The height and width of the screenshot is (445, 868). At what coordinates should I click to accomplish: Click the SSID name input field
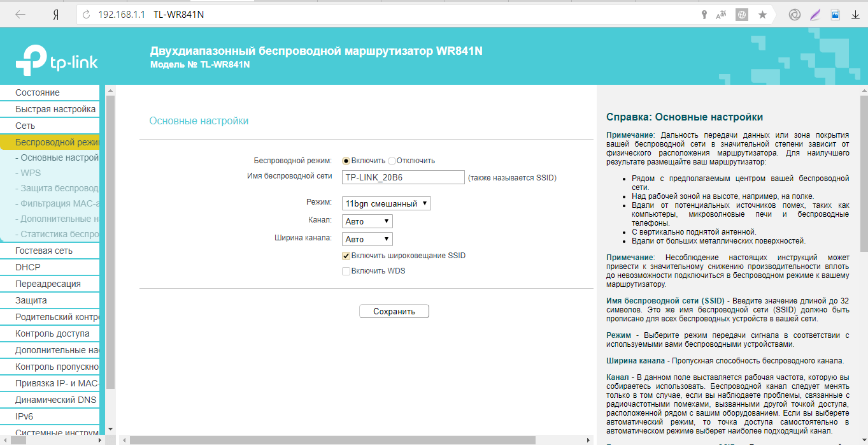point(403,177)
